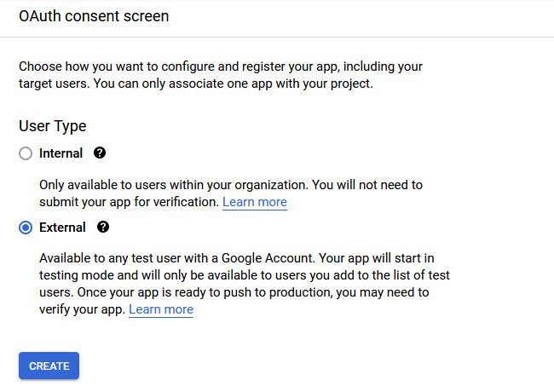Click the word 'organization' in Internal description
The image size is (554, 392).
[x=270, y=186]
